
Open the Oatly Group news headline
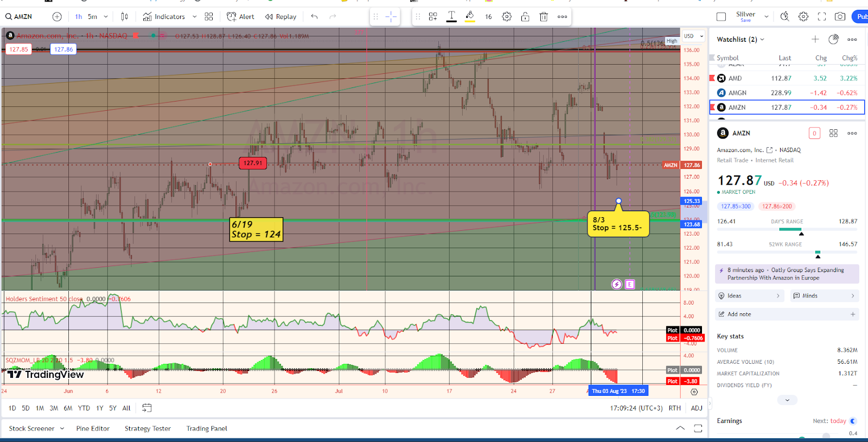pos(786,274)
